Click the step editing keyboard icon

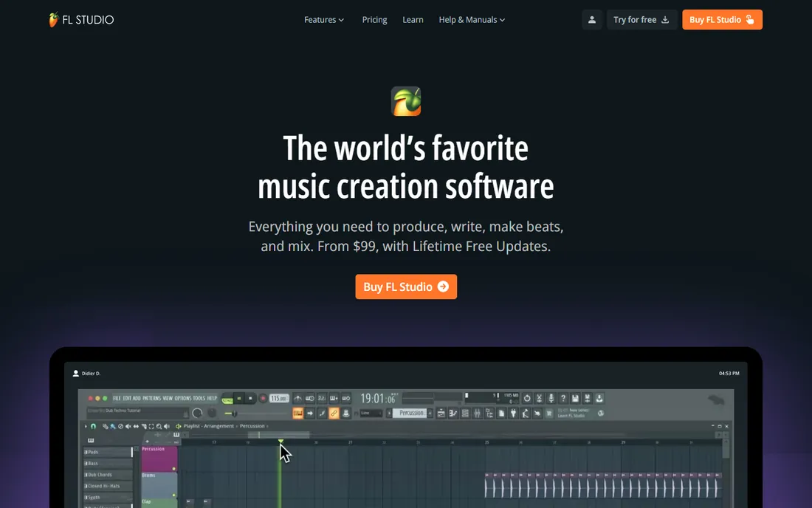(334, 398)
